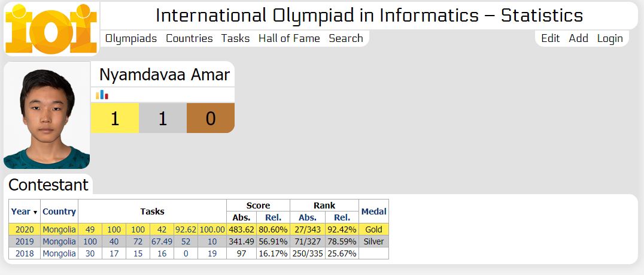Screen dimensions: 644x275
Task: Go to the Countries page
Action: coord(189,38)
